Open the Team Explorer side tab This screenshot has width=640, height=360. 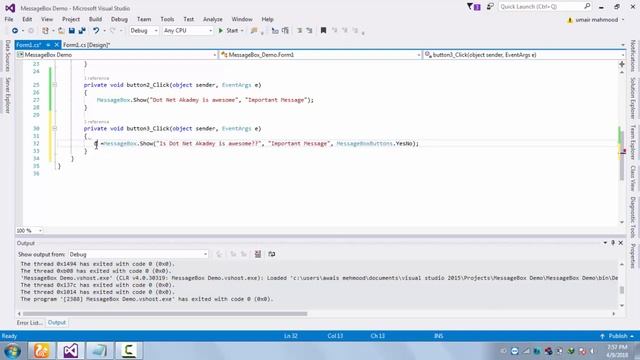click(x=633, y=142)
